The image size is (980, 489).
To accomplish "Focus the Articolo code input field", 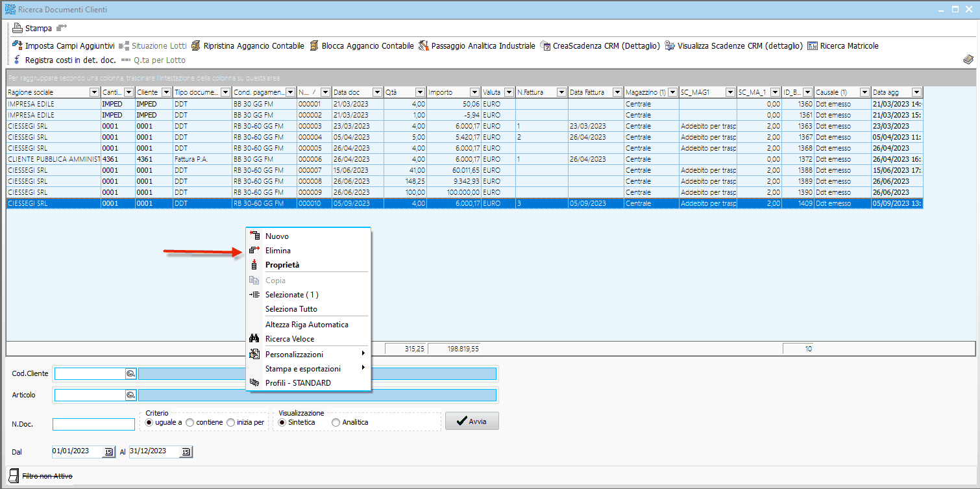I will click(90, 395).
